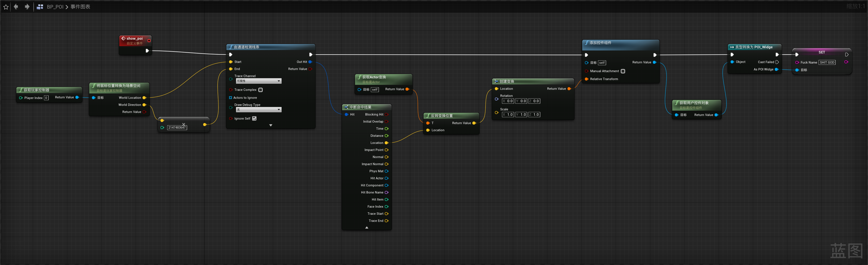Collapse the break hit result node arrow
868x265 pixels.
[367, 228]
